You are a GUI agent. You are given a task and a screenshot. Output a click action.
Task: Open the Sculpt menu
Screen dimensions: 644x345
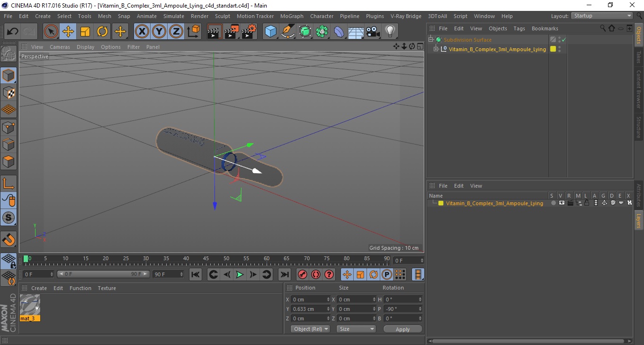[x=222, y=16]
